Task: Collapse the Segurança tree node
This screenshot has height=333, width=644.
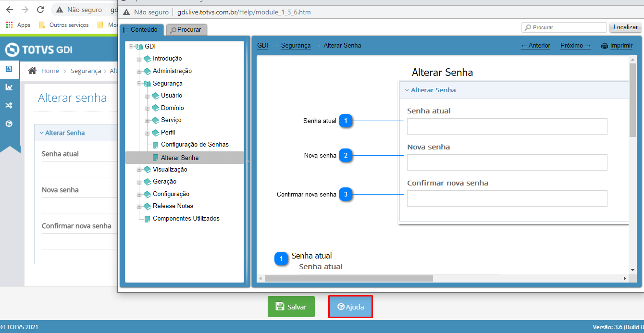Action: pyautogui.click(x=139, y=84)
